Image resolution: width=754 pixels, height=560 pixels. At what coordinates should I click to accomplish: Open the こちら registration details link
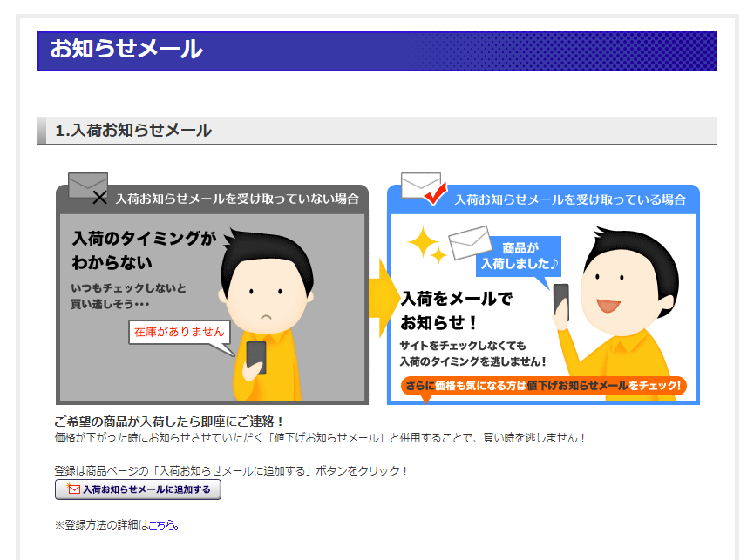[163, 525]
